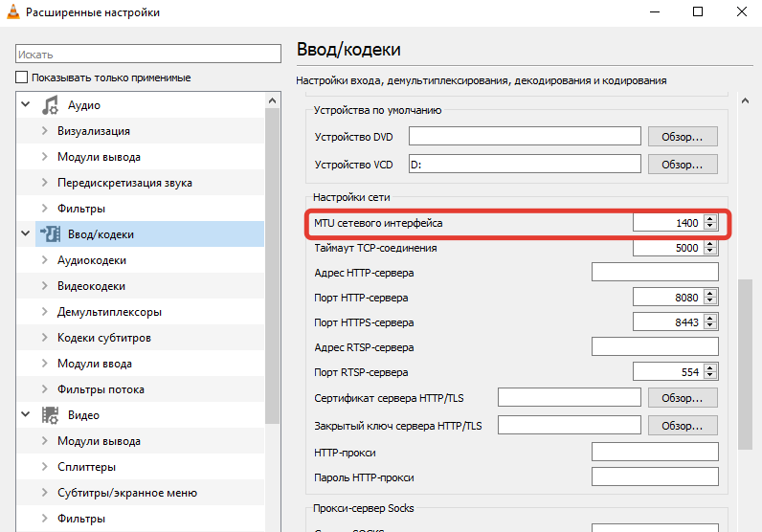Click the Видео film strip icon
762x532 pixels.
click(x=50, y=415)
